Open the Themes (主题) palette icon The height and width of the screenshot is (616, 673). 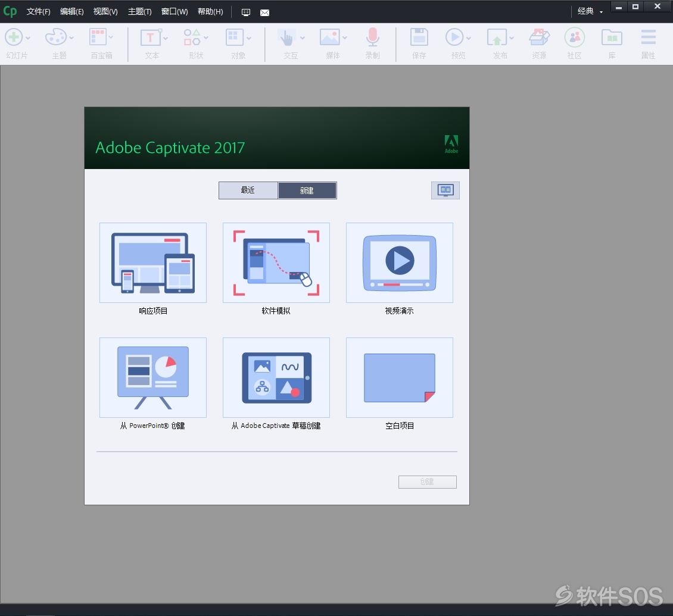pos(56,37)
